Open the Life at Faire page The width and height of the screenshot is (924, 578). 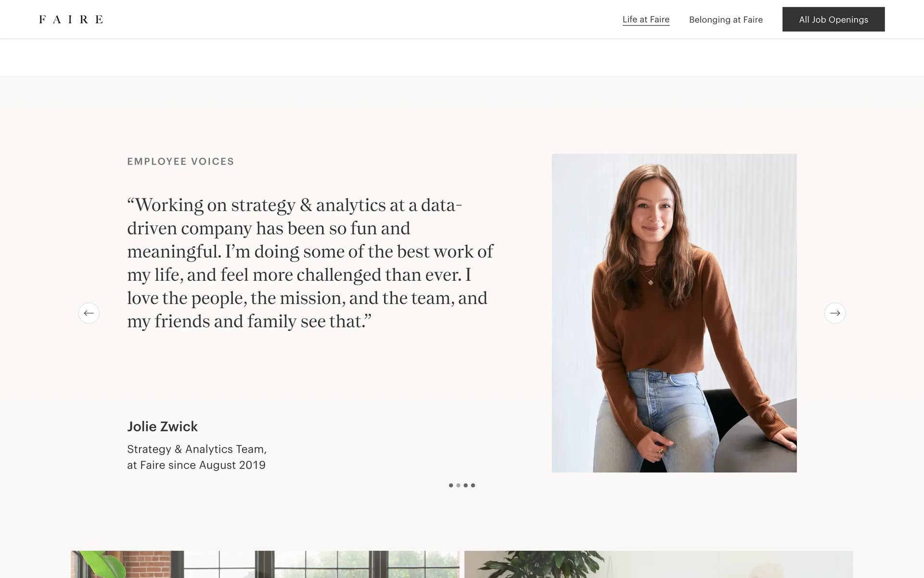(646, 20)
